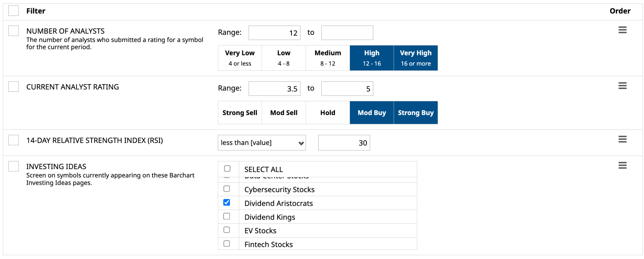Select the EV Stocks checkbox
The width and height of the screenshot is (644, 259).
tap(227, 230)
